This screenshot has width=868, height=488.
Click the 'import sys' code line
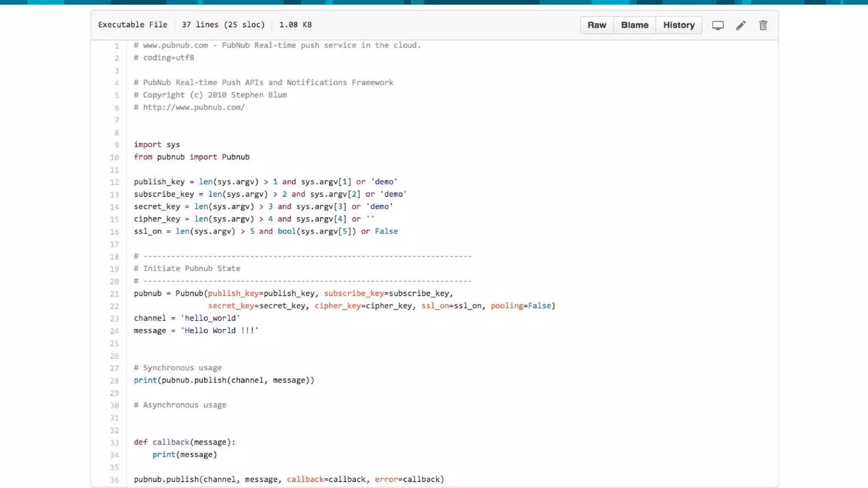[x=157, y=144]
